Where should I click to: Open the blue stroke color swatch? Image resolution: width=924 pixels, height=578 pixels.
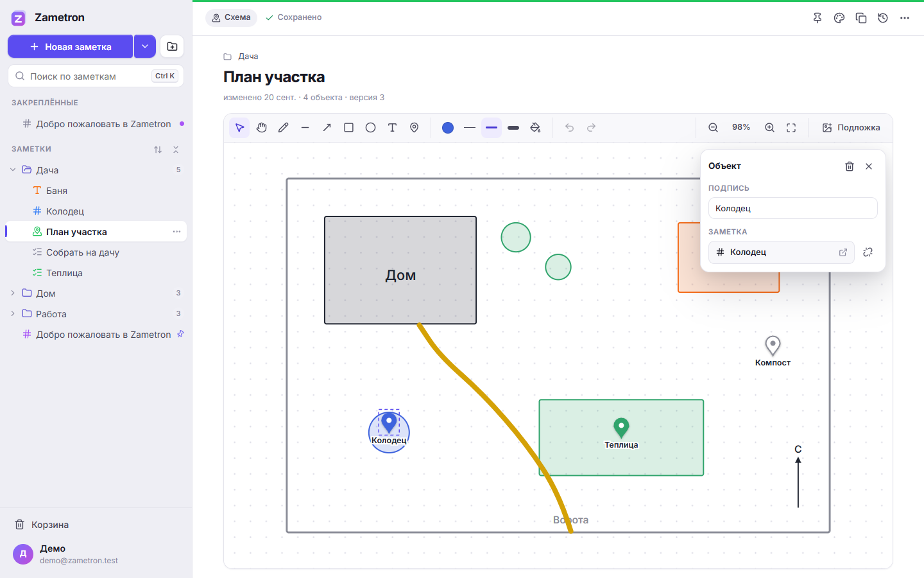[x=448, y=128]
